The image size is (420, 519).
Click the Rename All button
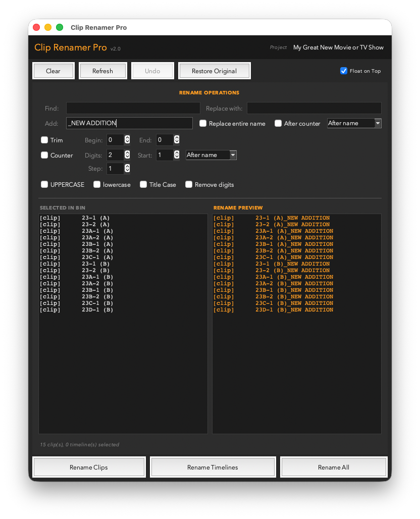334,467
